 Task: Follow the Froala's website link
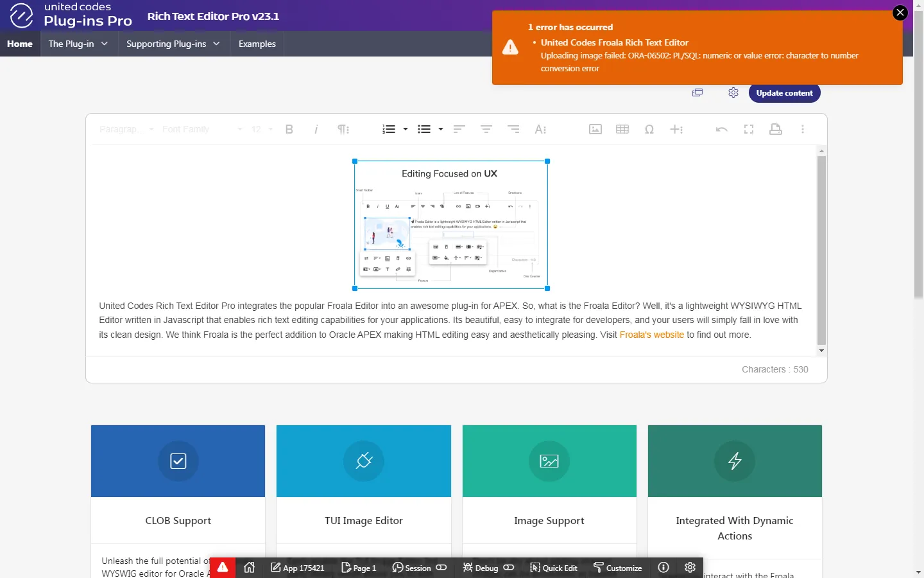tap(651, 335)
